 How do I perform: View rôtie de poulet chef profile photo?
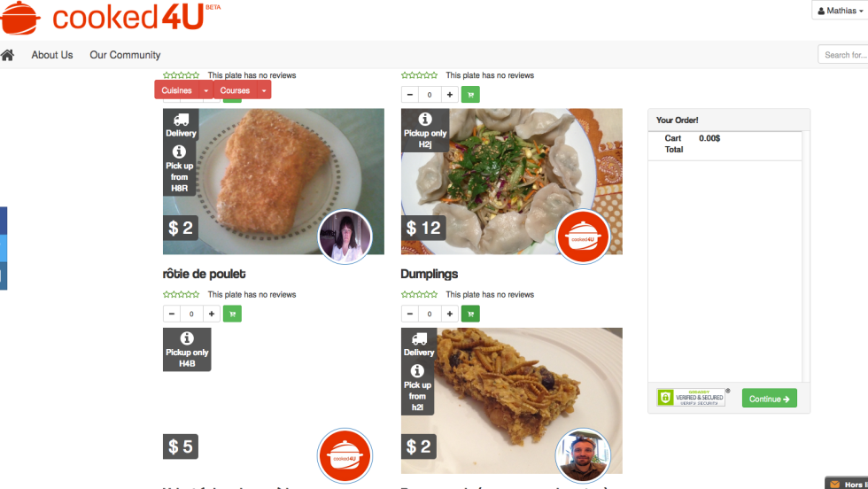click(345, 237)
